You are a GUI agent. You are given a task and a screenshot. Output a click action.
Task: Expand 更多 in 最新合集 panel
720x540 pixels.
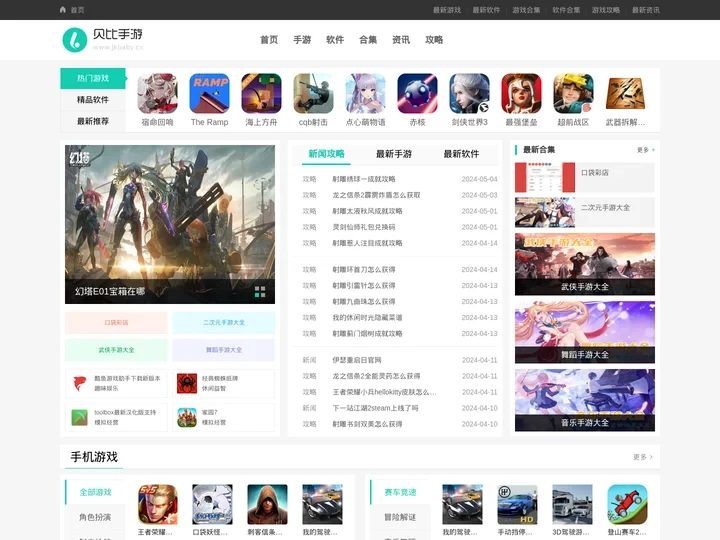pyautogui.click(x=646, y=150)
